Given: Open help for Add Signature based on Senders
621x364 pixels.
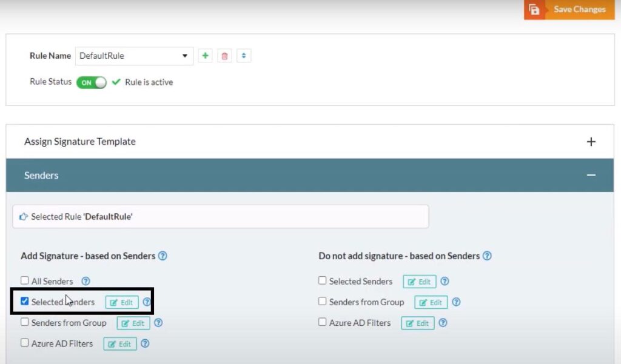Looking at the screenshot, I should 163,256.
